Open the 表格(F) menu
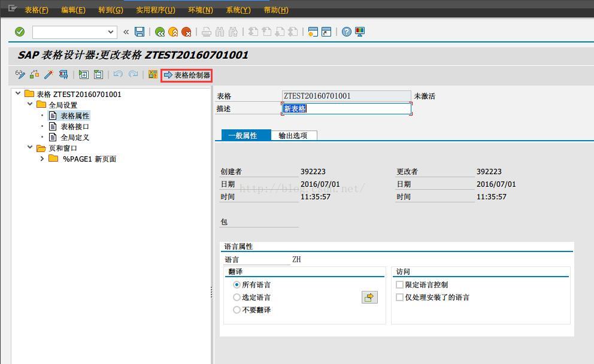 [37, 10]
